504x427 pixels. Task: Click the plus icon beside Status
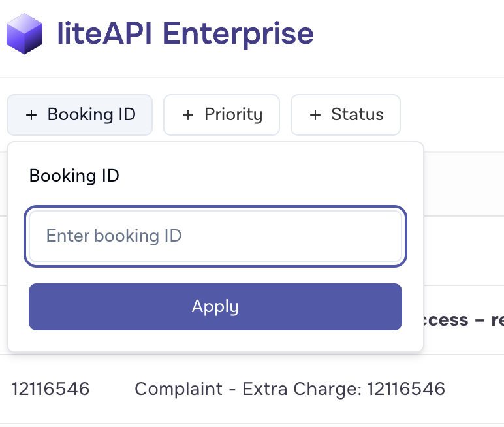[315, 115]
